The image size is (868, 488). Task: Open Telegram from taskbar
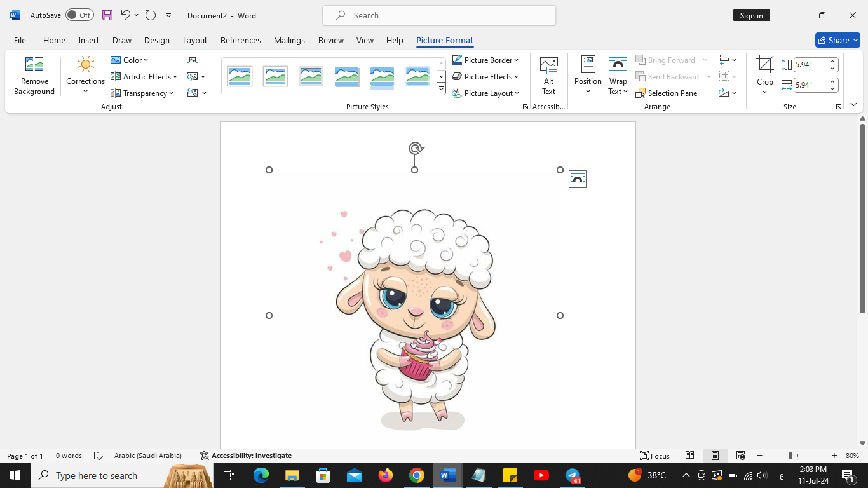click(573, 475)
